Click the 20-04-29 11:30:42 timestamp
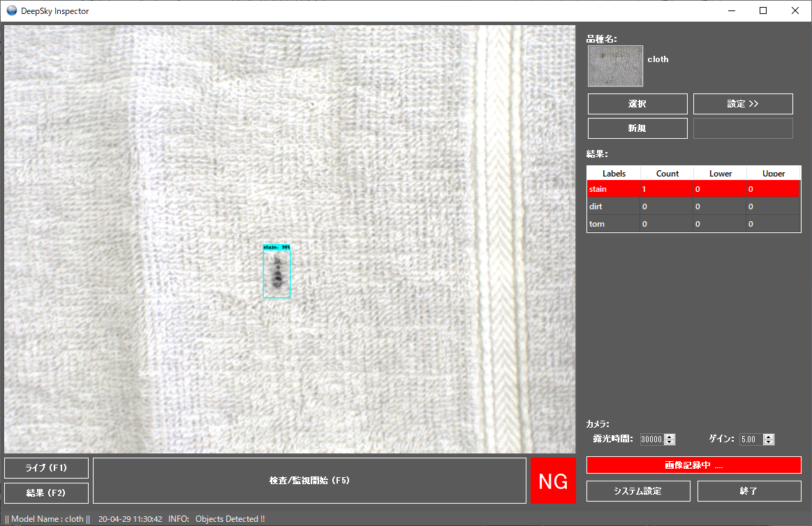 (x=130, y=519)
